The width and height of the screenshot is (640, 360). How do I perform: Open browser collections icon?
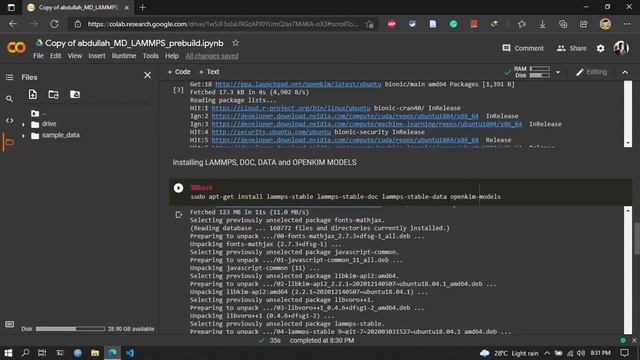click(x=563, y=24)
